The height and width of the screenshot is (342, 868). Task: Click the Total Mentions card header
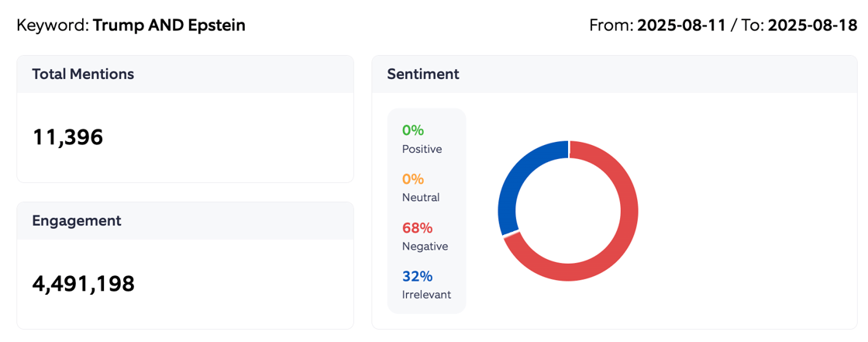pyautogui.click(x=83, y=74)
